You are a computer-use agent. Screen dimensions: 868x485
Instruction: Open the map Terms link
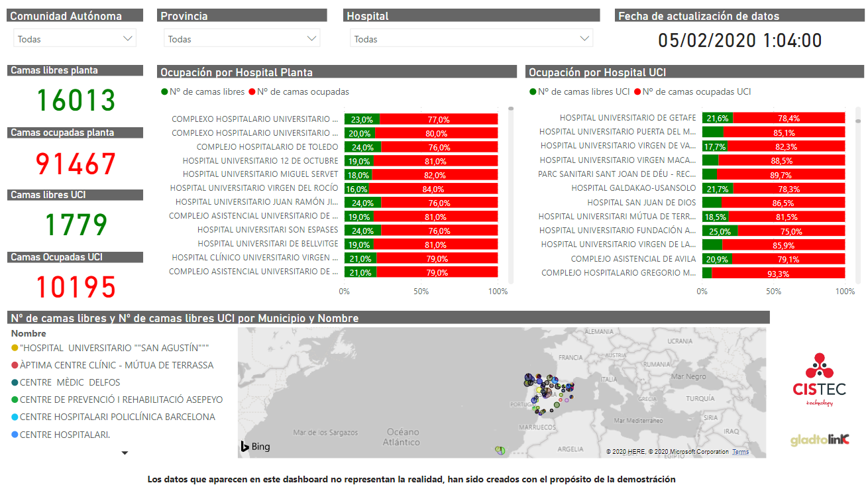[x=741, y=452]
